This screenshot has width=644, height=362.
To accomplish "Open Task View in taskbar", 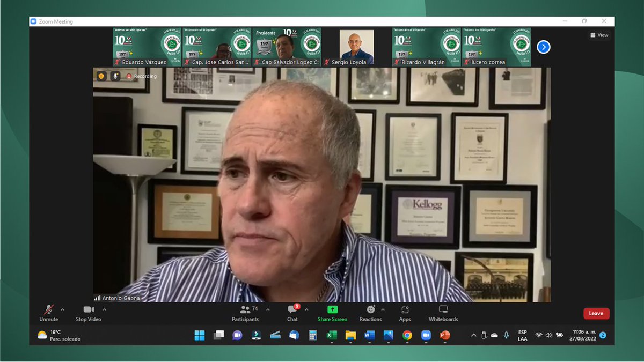I will [218, 335].
